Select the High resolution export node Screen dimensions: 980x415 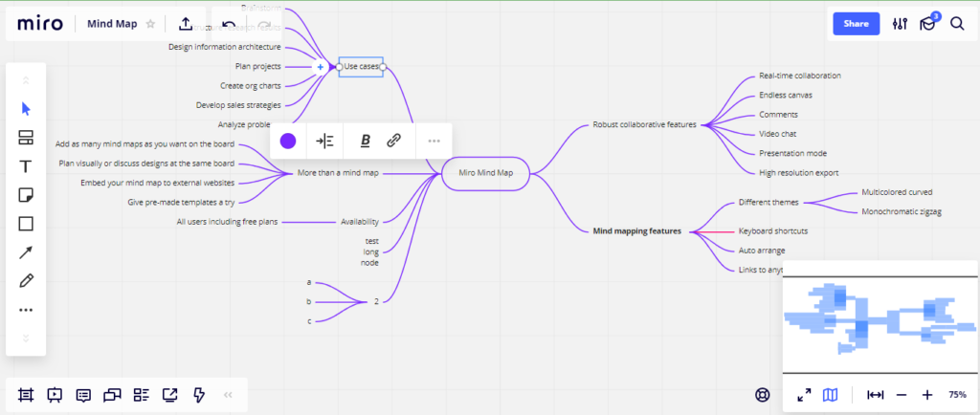tap(799, 173)
